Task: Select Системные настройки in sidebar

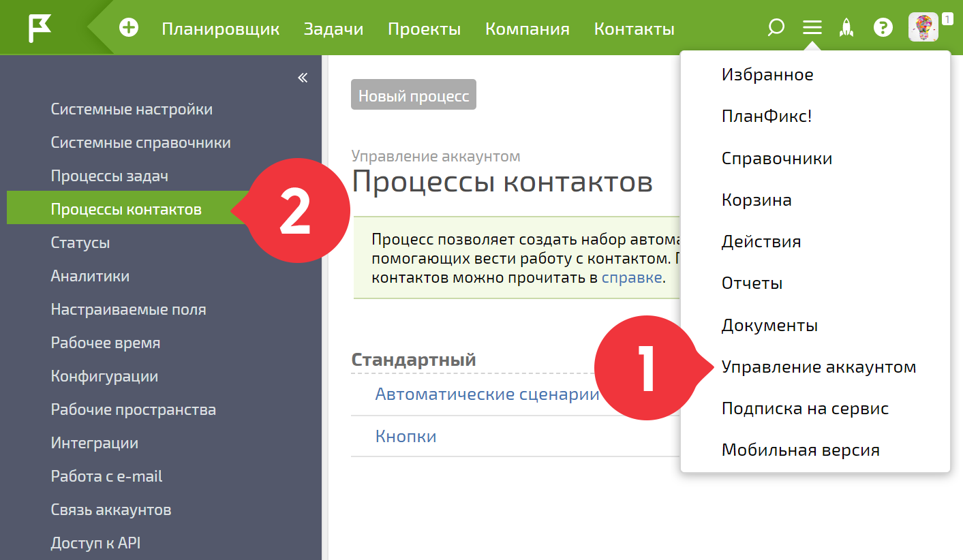Action: [x=132, y=109]
